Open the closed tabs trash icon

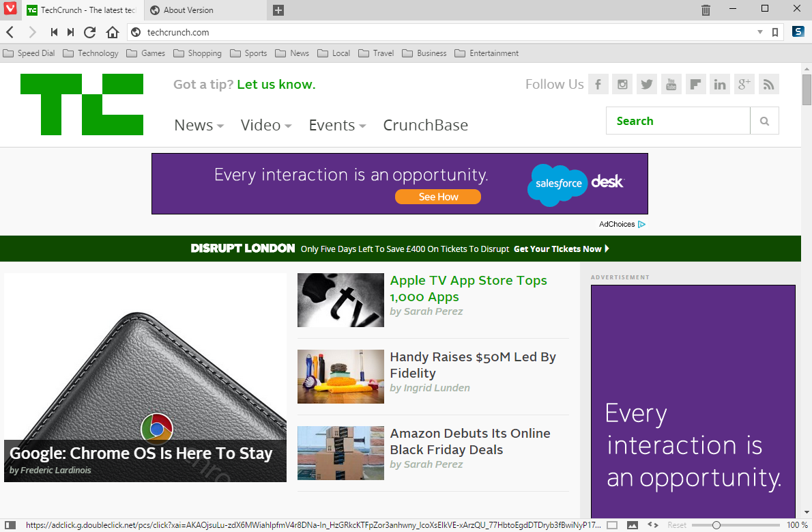coord(706,10)
